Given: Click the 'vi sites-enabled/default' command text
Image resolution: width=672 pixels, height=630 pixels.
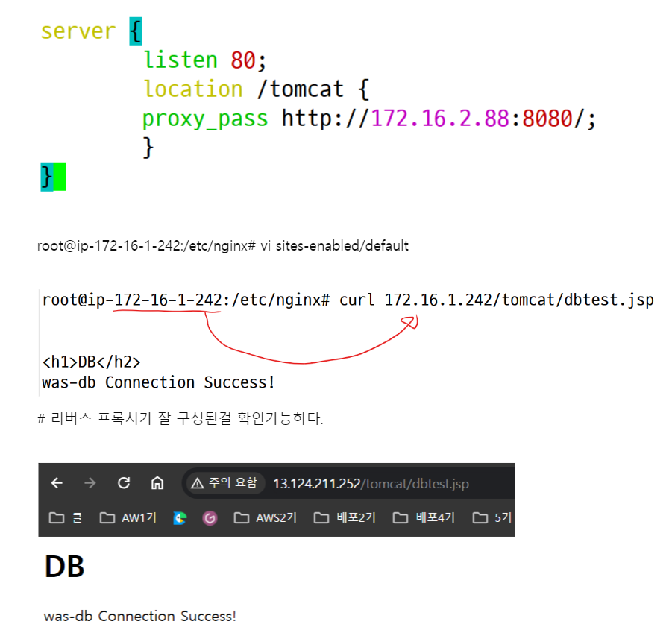Looking at the screenshot, I should click(335, 246).
